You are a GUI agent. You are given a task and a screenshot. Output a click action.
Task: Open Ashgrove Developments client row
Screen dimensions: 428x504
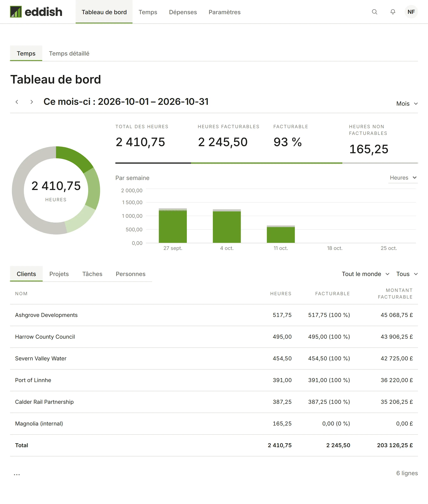[214, 315]
